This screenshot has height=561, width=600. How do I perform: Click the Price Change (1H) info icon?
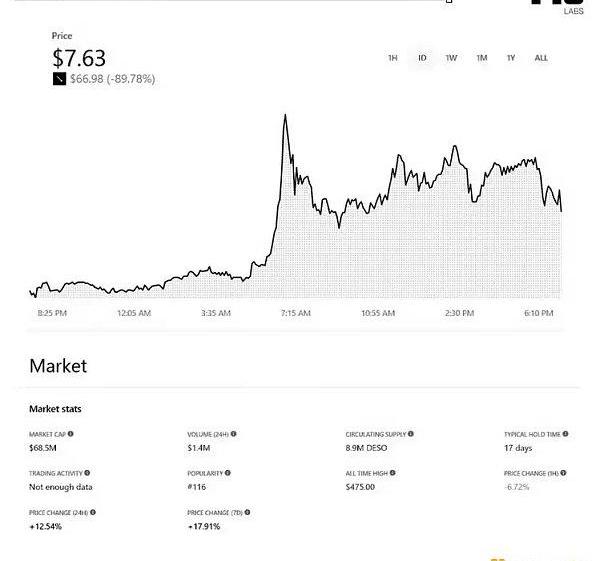pyautogui.click(x=563, y=473)
